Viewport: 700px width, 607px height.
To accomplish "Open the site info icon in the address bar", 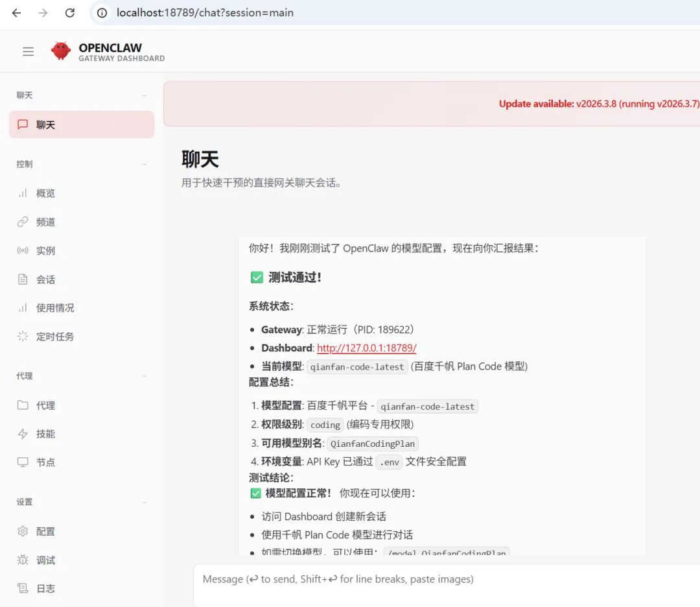I will 102,13.
